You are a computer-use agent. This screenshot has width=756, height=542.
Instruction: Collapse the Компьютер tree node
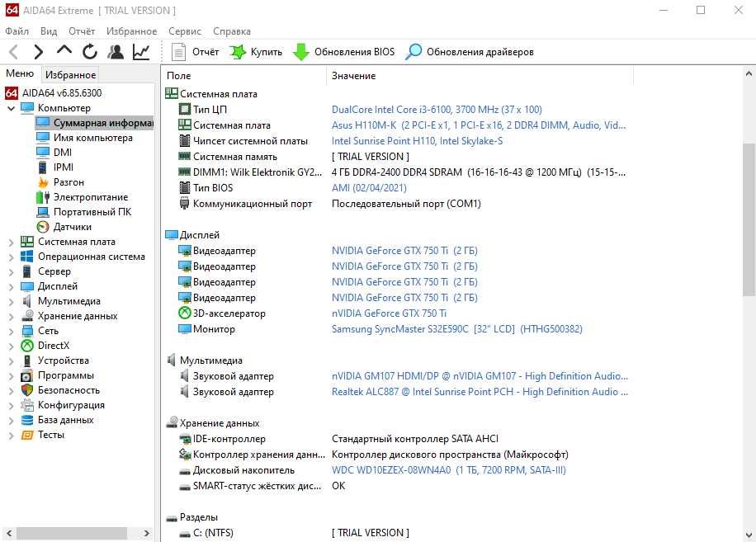(11, 108)
